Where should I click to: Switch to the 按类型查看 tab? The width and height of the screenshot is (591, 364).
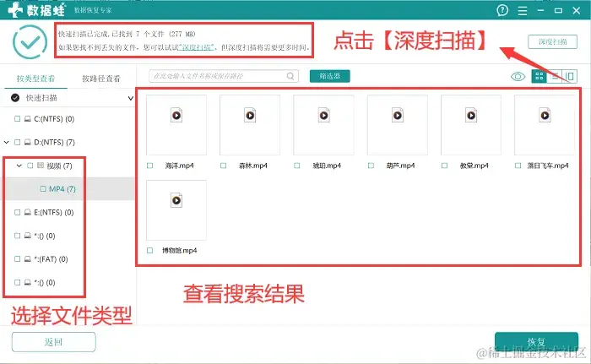coord(35,79)
